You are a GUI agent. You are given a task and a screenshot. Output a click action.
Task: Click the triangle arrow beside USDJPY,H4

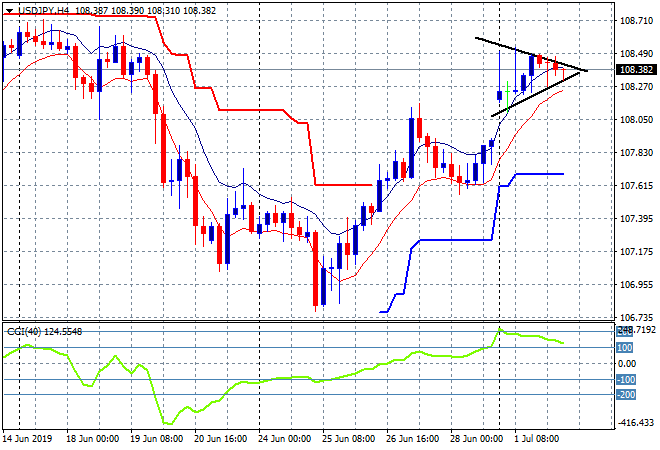[x=9, y=11]
